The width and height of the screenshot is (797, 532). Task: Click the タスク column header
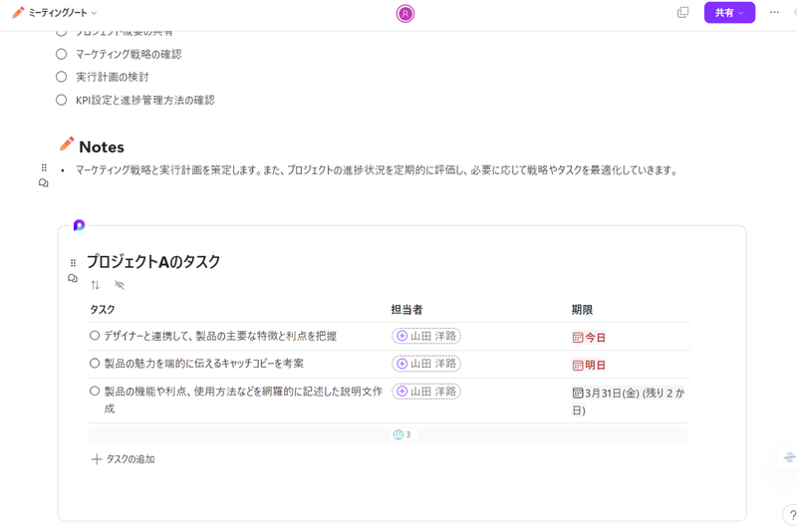pos(103,310)
